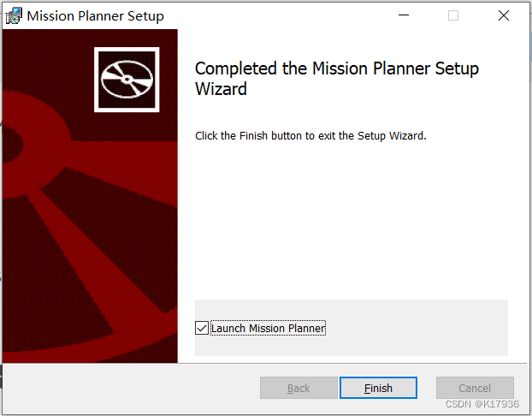Click the greyed-out maximize window button
Viewport: 532px width, 416px height.
coord(453,15)
